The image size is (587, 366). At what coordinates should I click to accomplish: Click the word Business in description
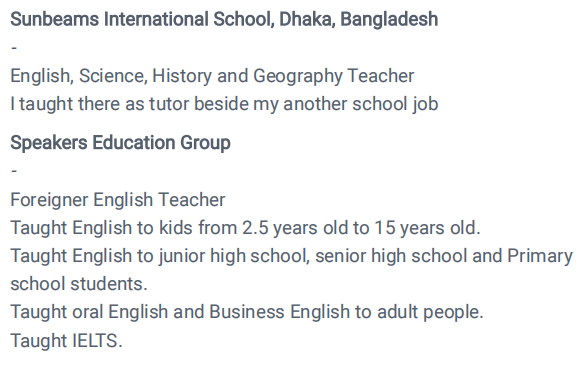coord(247,312)
